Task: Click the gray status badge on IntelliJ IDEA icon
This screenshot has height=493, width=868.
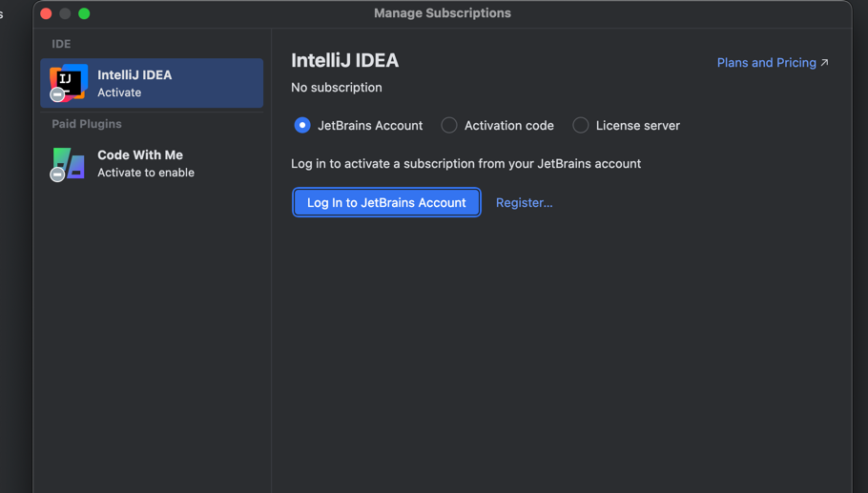Action: (57, 95)
